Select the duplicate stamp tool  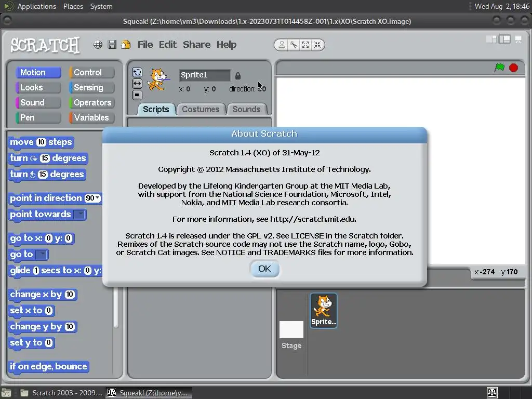282,45
